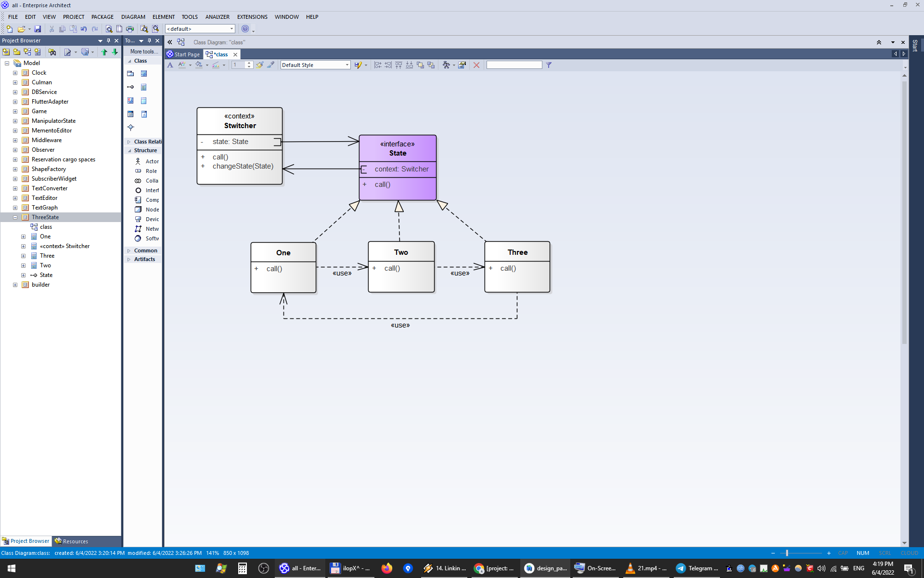Screen dimensions: 924x578
Task: Collapse the toolbox with double chevron
Action: point(170,42)
